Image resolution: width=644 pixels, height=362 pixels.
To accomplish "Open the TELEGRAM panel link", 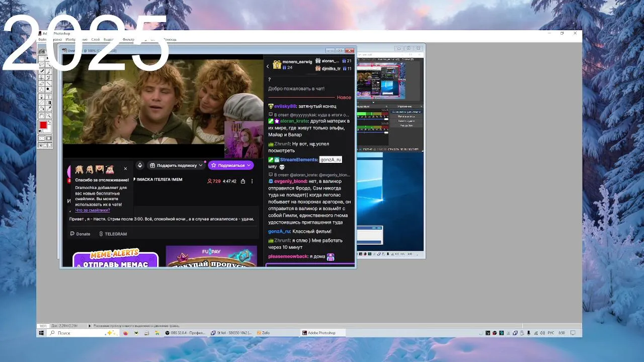I will pos(113,234).
